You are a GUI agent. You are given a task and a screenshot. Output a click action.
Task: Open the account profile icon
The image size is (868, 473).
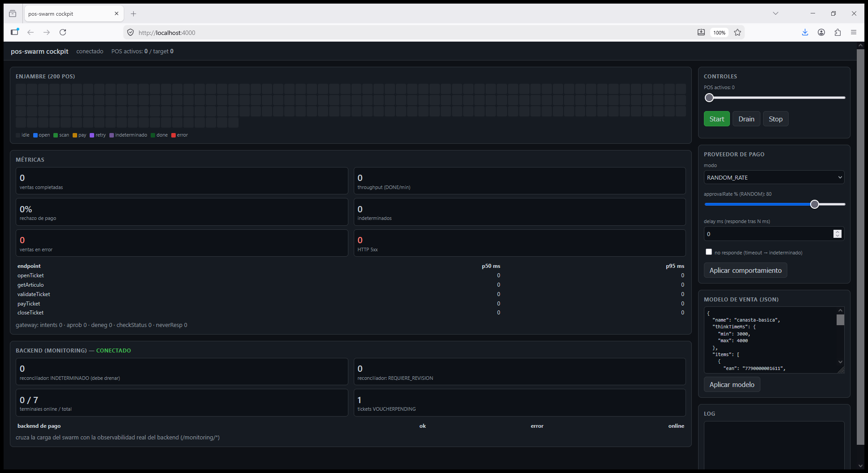coord(821,32)
